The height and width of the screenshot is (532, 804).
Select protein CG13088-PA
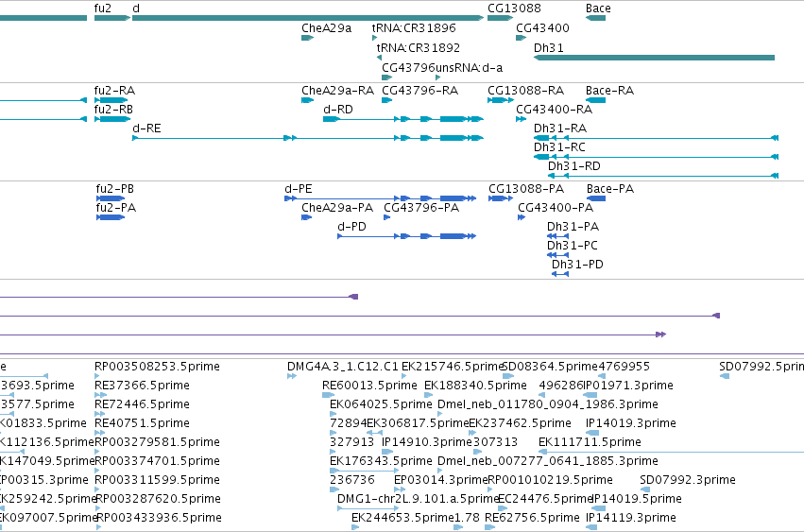526,189
